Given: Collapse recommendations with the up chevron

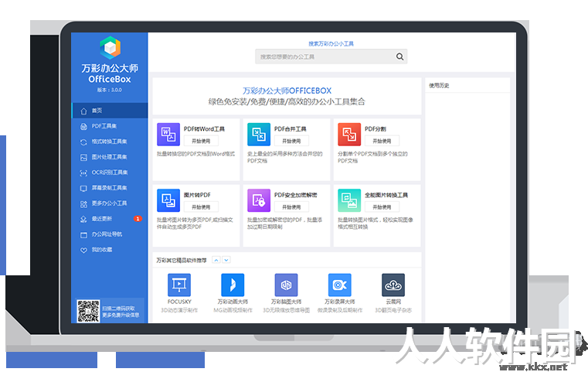Looking at the screenshot, I should [x=216, y=260].
